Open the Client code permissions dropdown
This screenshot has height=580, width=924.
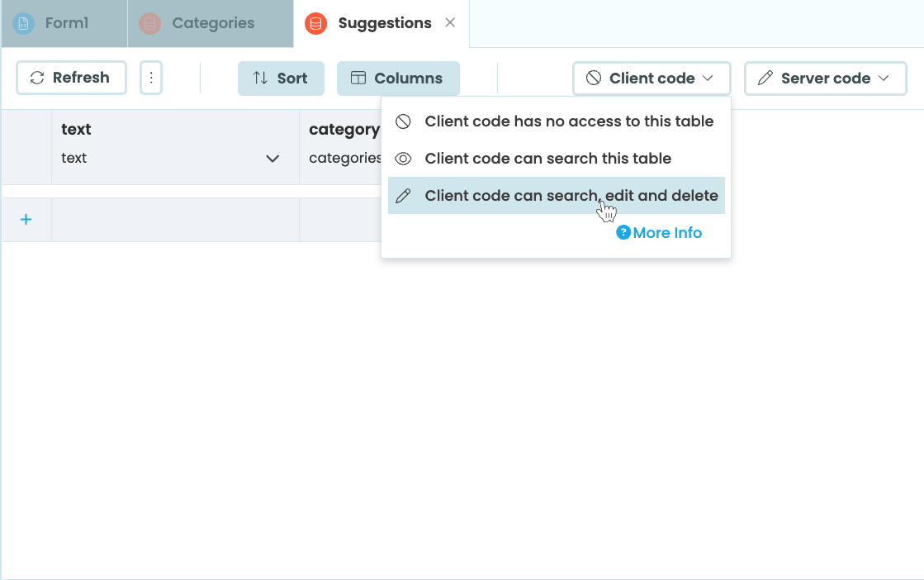pos(651,78)
